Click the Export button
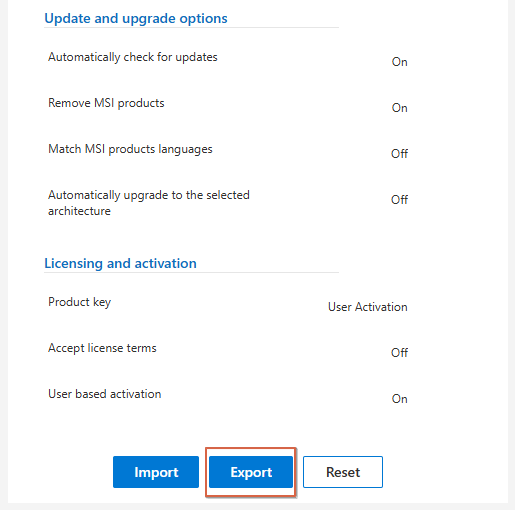This screenshot has width=515, height=510. coord(251,472)
